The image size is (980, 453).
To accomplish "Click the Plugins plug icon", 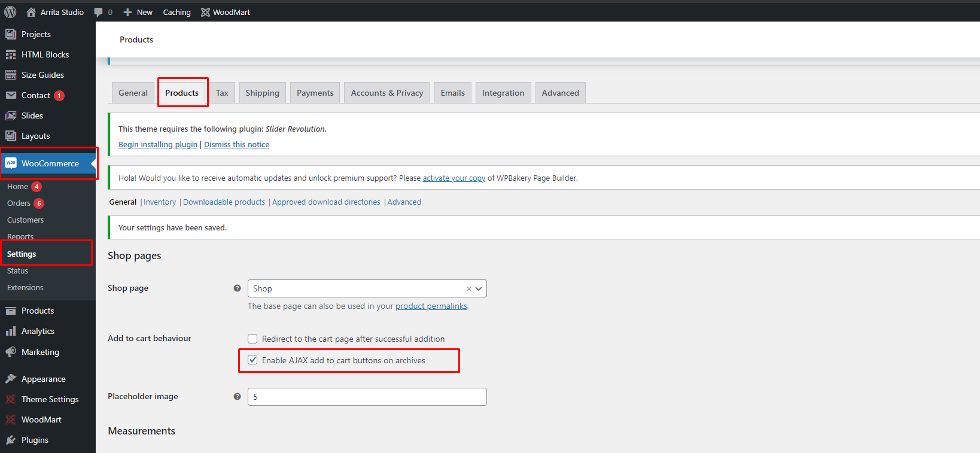I will [x=11, y=440].
